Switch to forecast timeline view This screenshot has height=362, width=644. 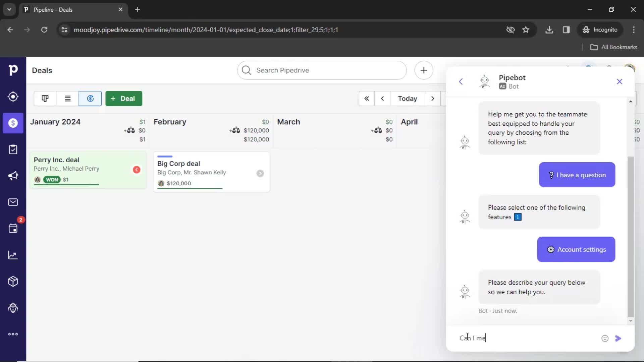tap(90, 99)
